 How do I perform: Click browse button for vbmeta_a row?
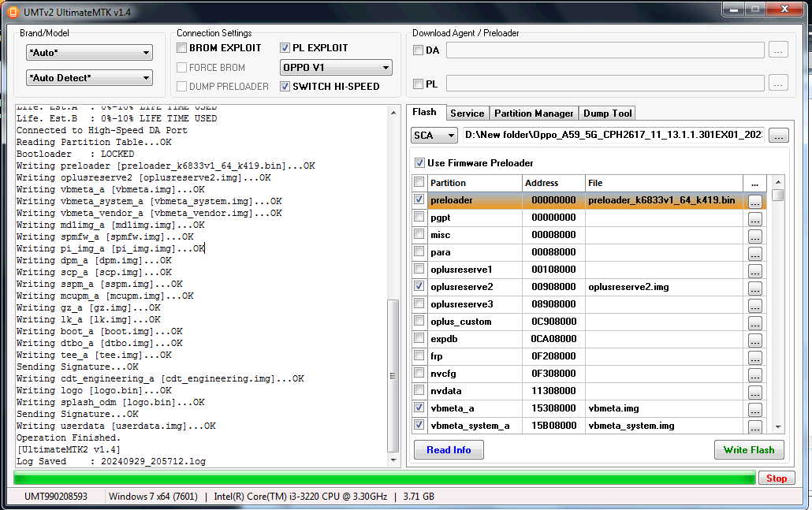755,410
